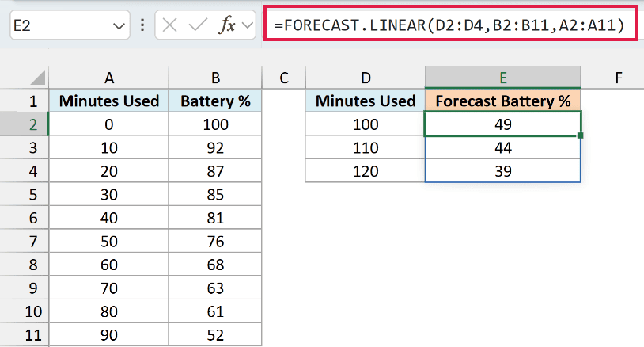The height and width of the screenshot is (347, 644).
Task: Select row 5 header
Action: pyautogui.click(x=25, y=194)
